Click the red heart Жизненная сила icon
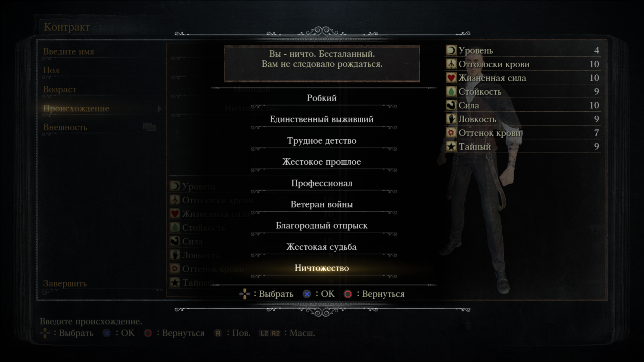644x362 pixels. (451, 78)
